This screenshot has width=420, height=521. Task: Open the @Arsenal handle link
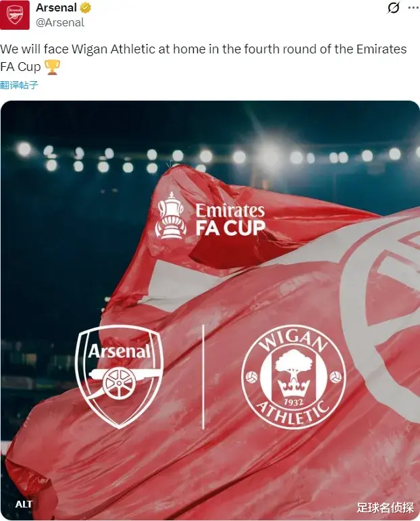tap(60, 22)
